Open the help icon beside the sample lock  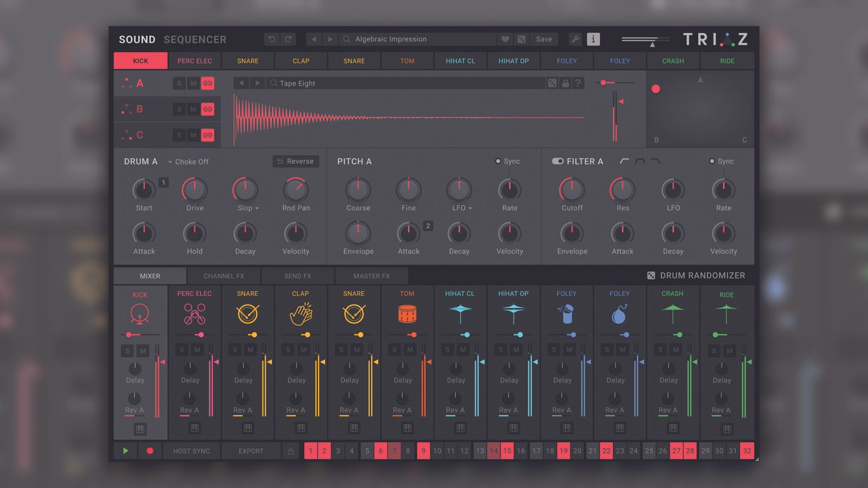click(x=578, y=83)
